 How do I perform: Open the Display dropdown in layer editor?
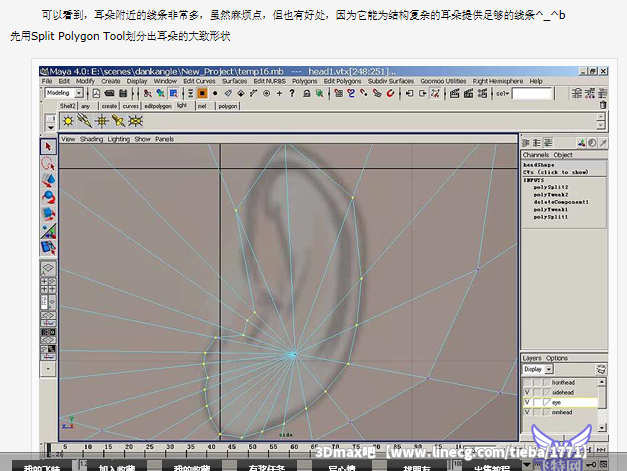(549, 369)
